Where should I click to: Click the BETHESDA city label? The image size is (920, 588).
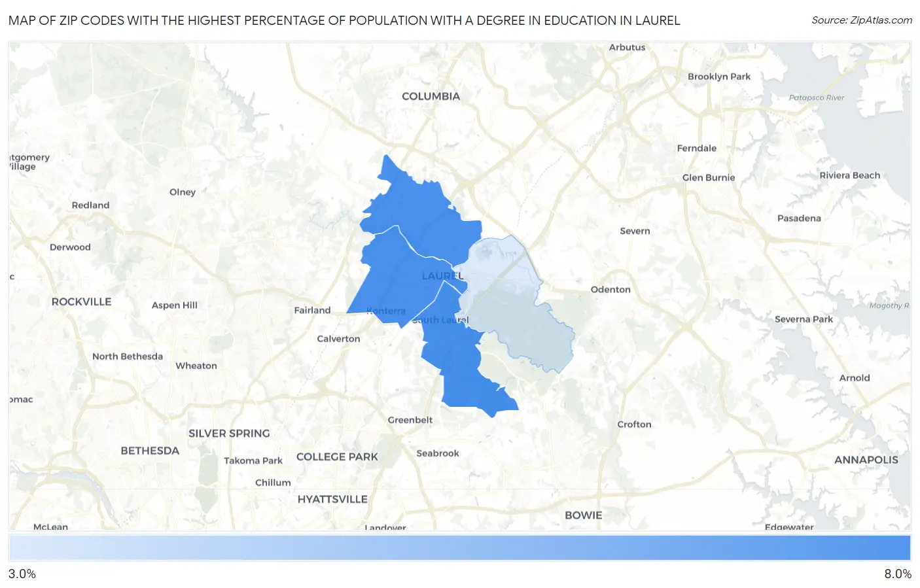pos(150,451)
